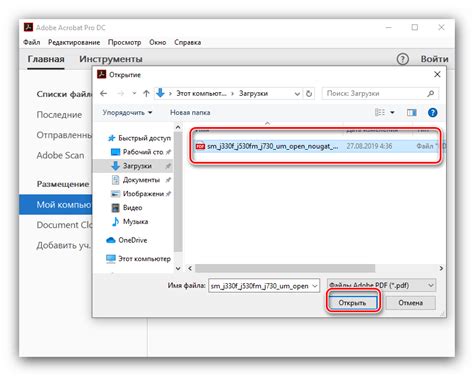Image resolution: width=474 pixels, height=376 pixels.
Task: Click the first path chevron in address bar
Action: (170, 94)
